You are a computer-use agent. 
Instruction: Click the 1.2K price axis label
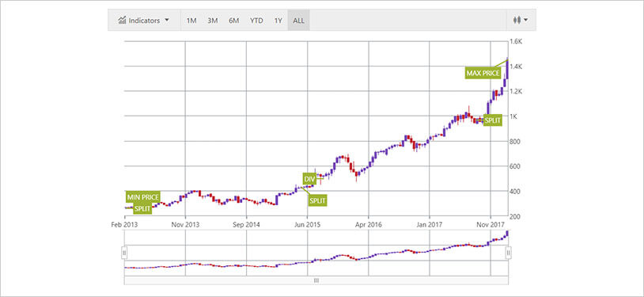point(517,91)
